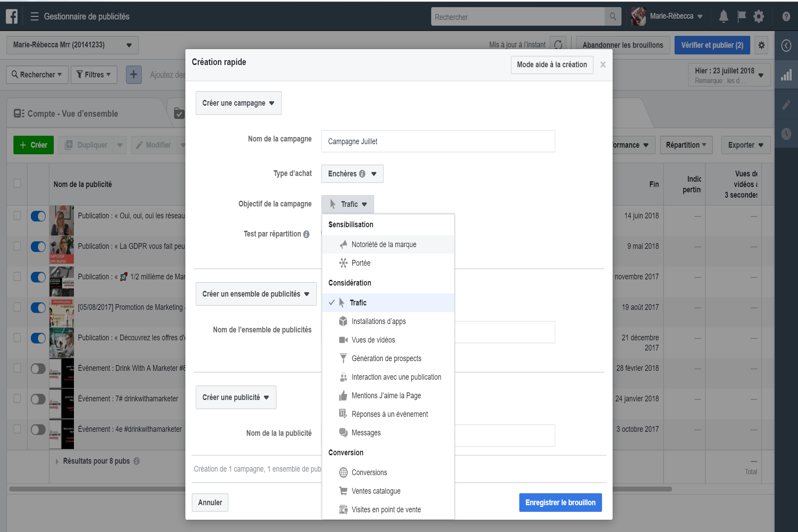The height and width of the screenshot is (532, 798).
Task: Open the Créer une campagne dropdown
Action: [x=239, y=103]
